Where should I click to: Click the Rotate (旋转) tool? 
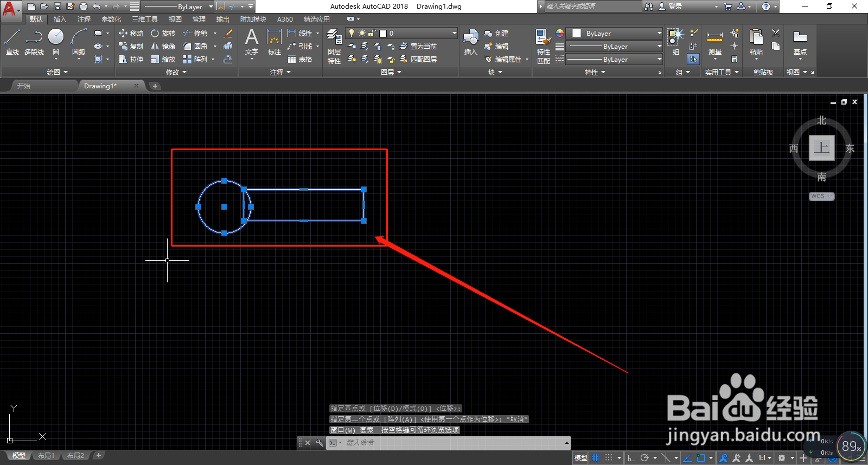[x=163, y=34]
